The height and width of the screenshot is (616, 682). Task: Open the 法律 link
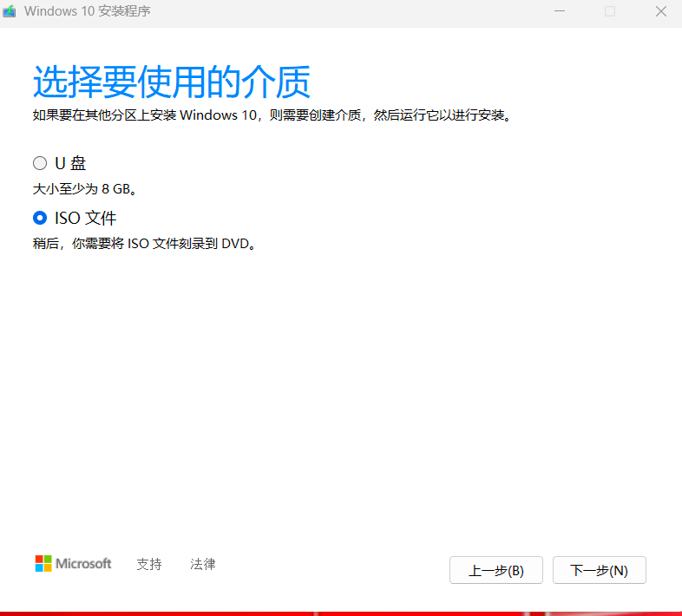203,564
